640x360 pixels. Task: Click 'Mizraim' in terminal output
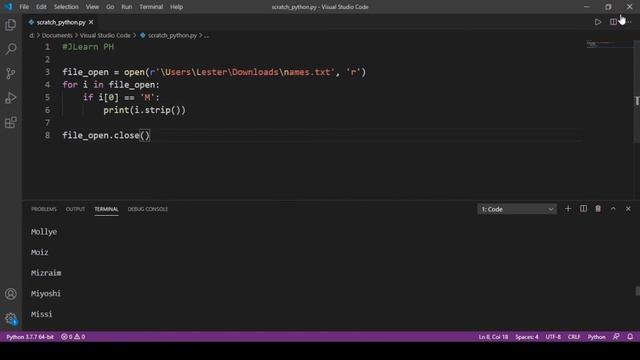46,273
